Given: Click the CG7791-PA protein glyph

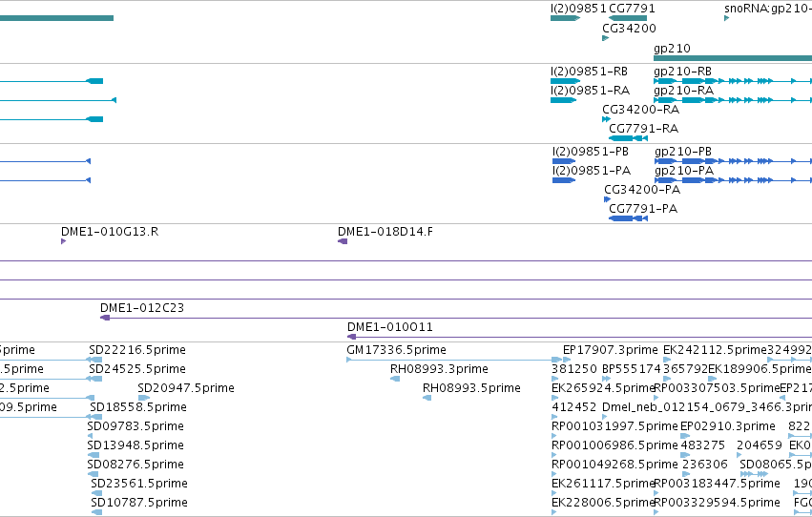Looking at the screenshot, I should (x=628, y=218).
